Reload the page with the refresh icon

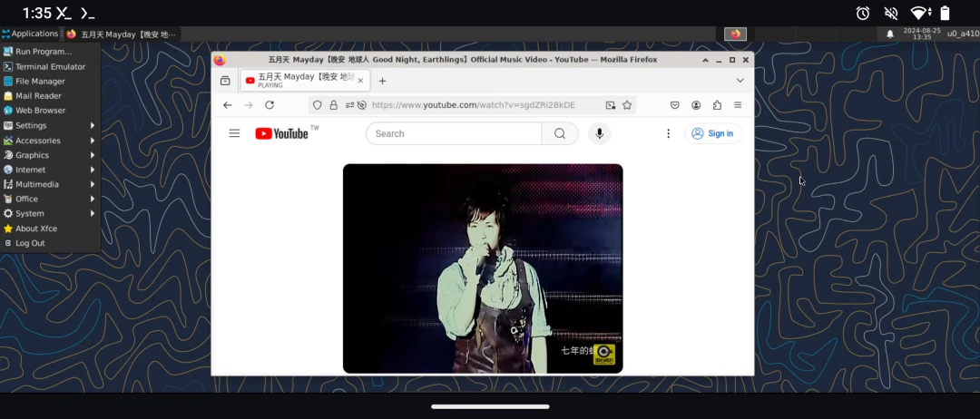[x=269, y=105]
